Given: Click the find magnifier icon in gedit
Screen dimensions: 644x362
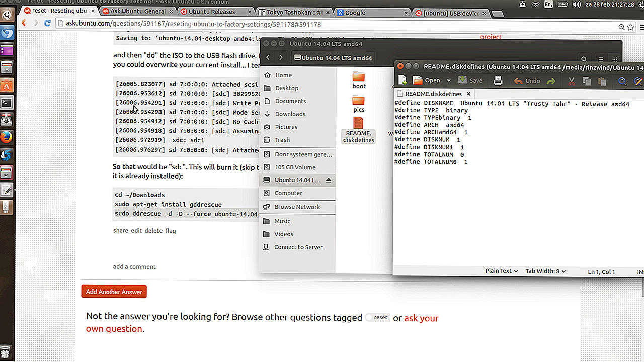Looking at the screenshot, I should pos(622,81).
